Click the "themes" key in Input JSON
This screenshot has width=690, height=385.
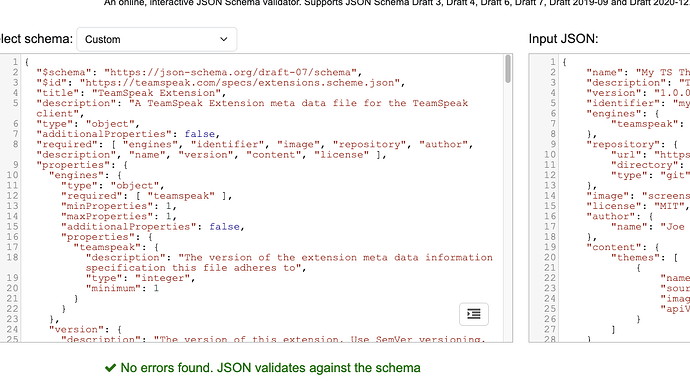click(x=635, y=257)
